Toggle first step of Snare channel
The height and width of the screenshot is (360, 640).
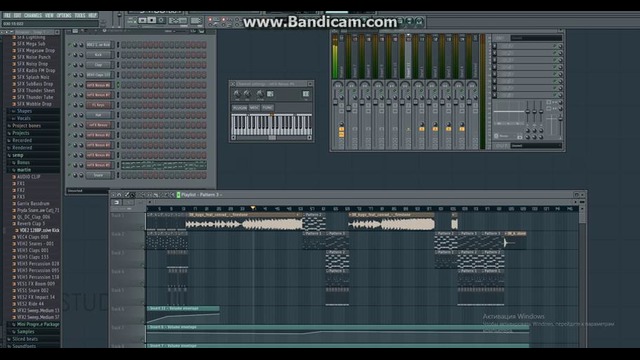click(x=124, y=175)
